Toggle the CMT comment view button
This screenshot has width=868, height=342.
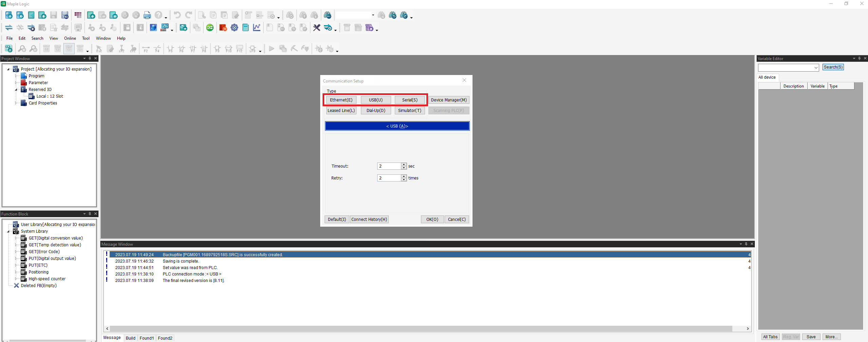[69, 49]
